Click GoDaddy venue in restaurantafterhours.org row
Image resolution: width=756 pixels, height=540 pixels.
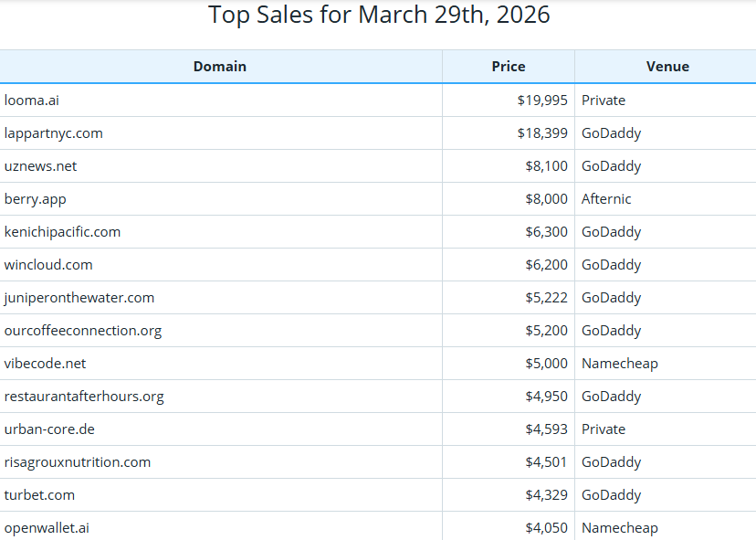pyautogui.click(x=612, y=397)
